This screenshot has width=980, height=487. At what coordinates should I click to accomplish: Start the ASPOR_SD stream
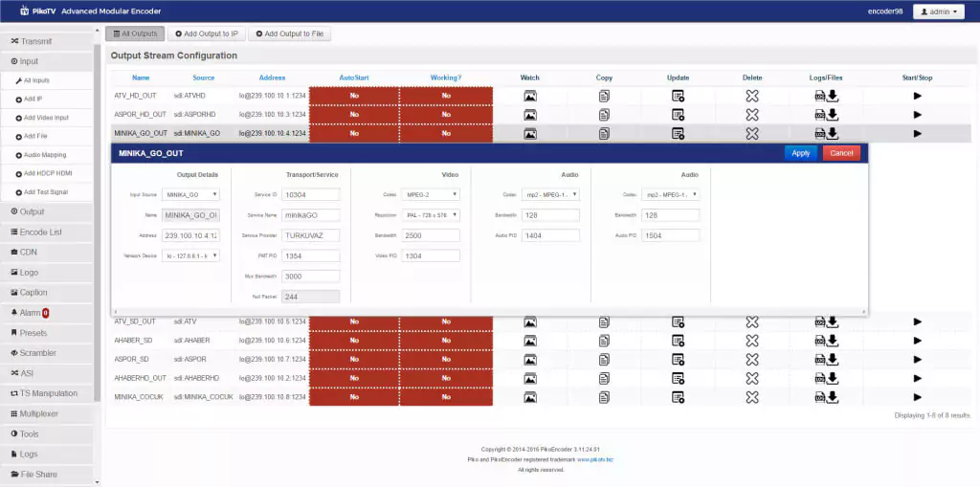click(917, 360)
